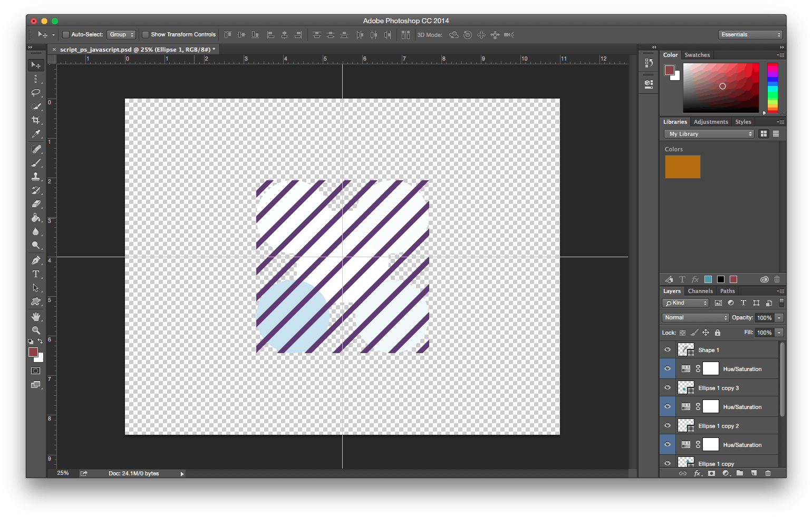This screenshot has height=517, width=812.
Task: Switch to the Styles tab
Action: [743, 122]
